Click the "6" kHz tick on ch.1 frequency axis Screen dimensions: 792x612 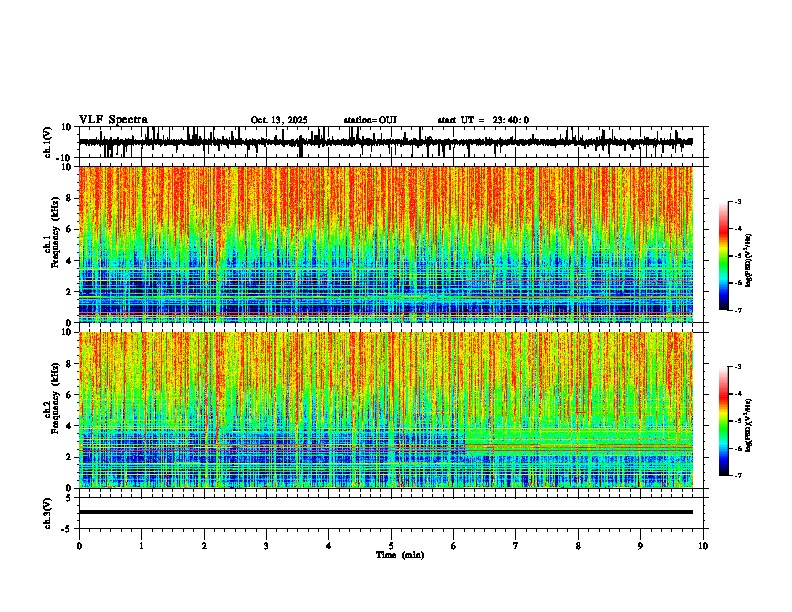point(70,230)
